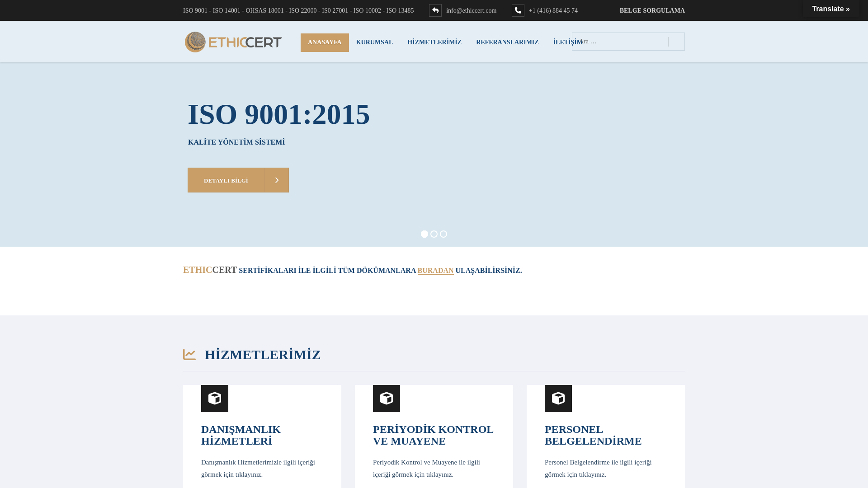This screenshot has height=488, width=868.
Task: Click the EthicCert logo
Action: 233,42
